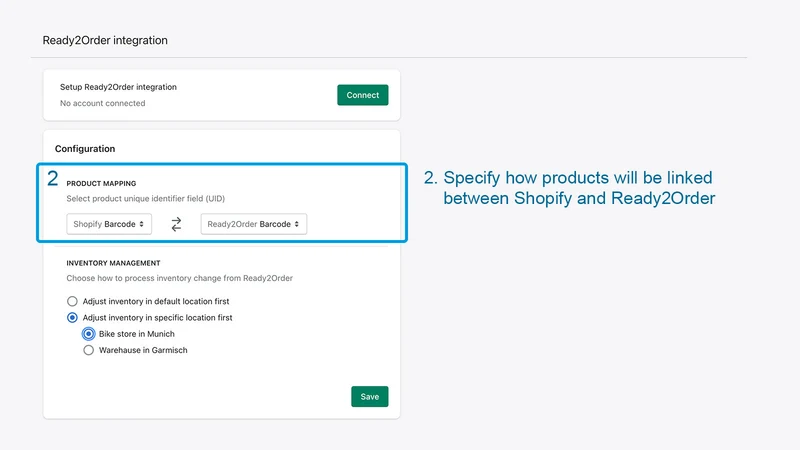The image size is (800, 450).
Task: Save the Ready2Order configuration
Action: [x=369, y=396]
